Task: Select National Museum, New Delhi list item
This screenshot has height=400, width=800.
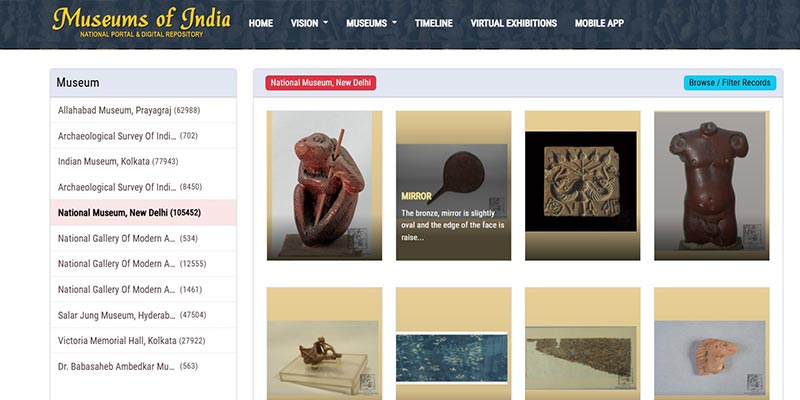Action: click(x=129, y=212)
